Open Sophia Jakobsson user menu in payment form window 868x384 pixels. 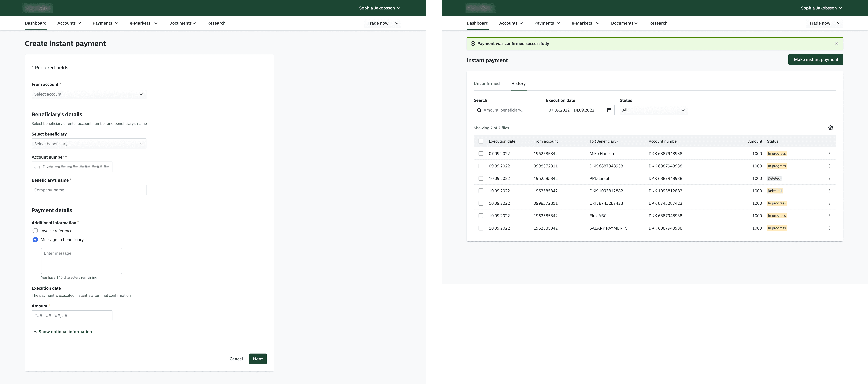coord(379,8)
